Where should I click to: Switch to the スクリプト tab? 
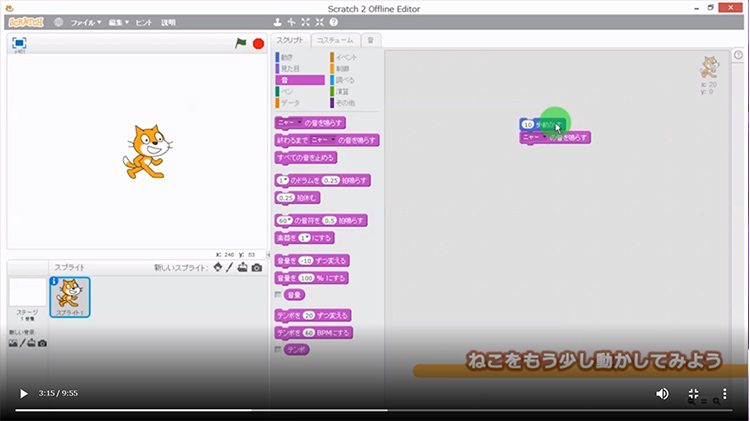click(x=290, y=40)
